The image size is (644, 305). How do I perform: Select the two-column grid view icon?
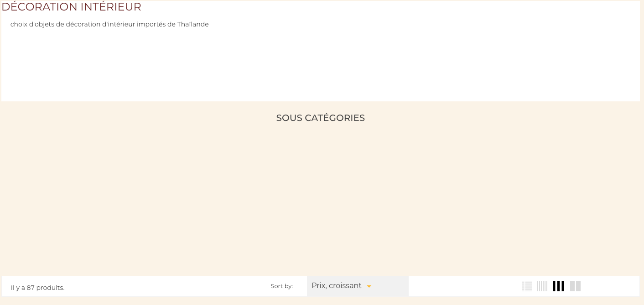pos(575,287)
